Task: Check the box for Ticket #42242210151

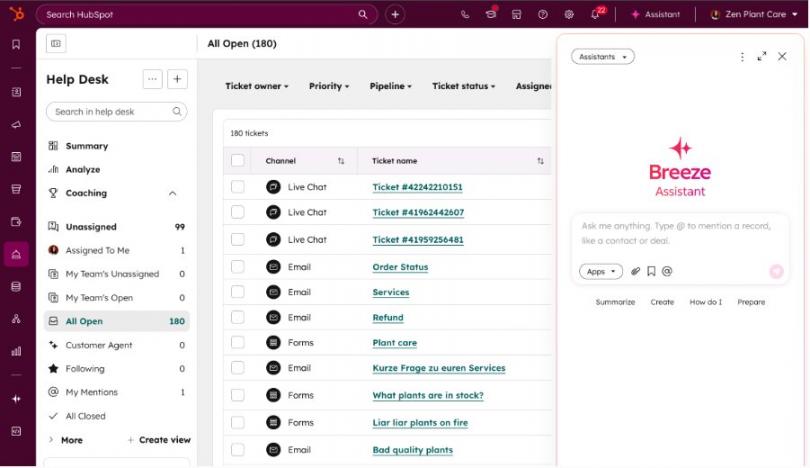Action: 238,186
